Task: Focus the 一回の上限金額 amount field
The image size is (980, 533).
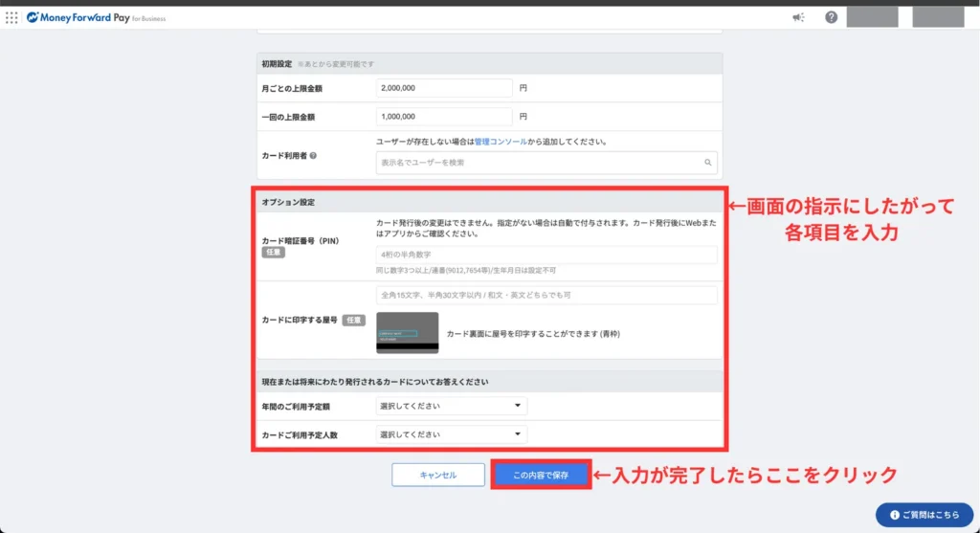Action: pos(444,117)
